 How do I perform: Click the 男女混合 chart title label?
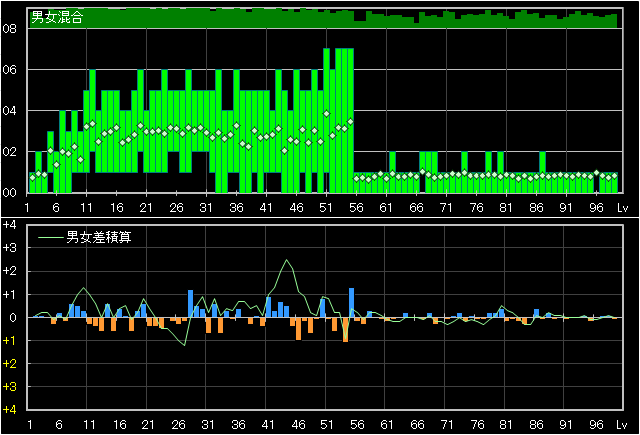point(57,17)
